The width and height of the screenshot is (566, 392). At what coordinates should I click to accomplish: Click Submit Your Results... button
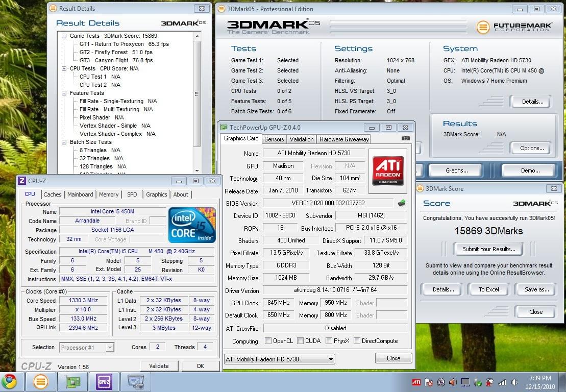pyautogui.click(x=489, y=249)
